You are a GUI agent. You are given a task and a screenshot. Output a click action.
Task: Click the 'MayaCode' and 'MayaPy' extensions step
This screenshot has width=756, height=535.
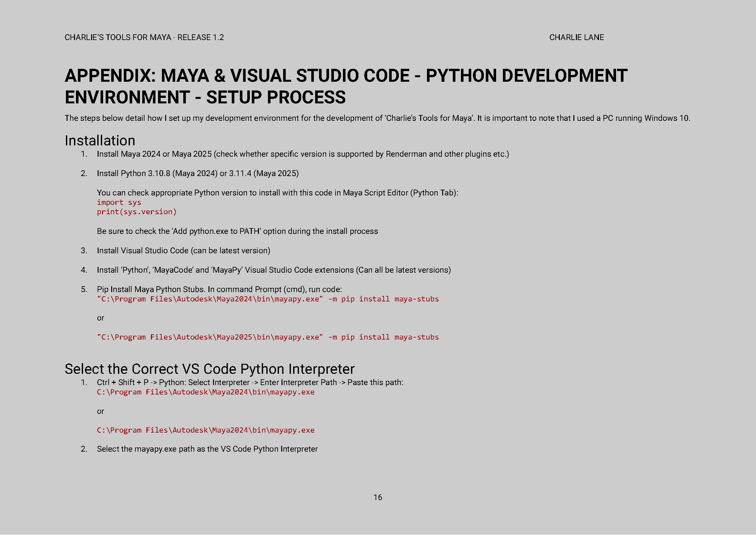[x=273, y=270]
